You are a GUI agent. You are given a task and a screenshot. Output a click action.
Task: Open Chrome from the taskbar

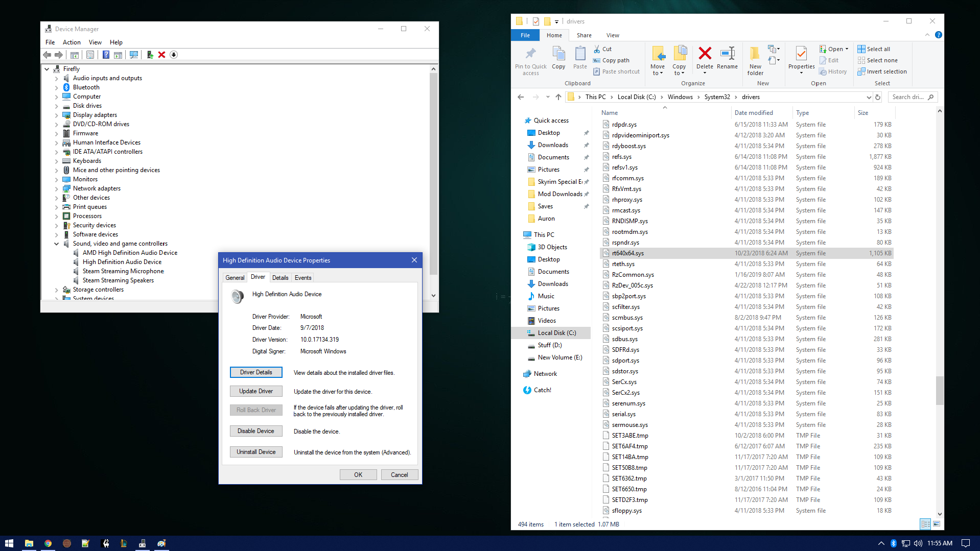pyautogui.click(x=48, y=543)
